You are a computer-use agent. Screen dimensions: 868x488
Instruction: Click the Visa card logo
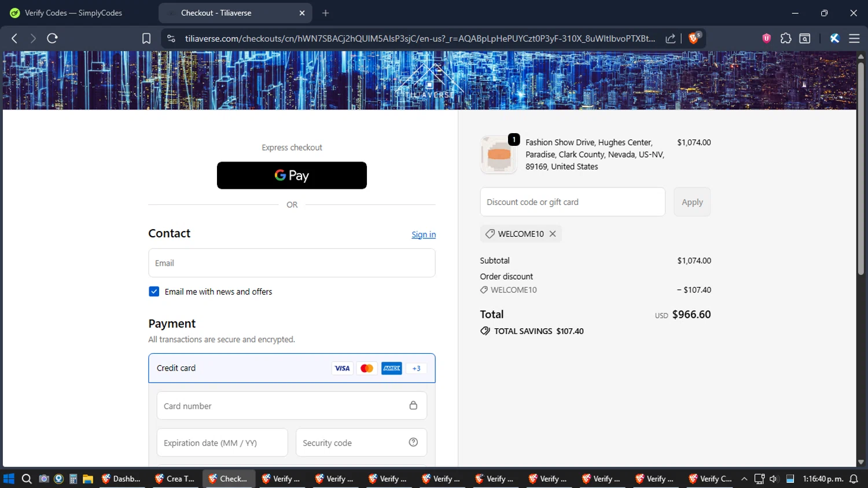tap(342, 368)
